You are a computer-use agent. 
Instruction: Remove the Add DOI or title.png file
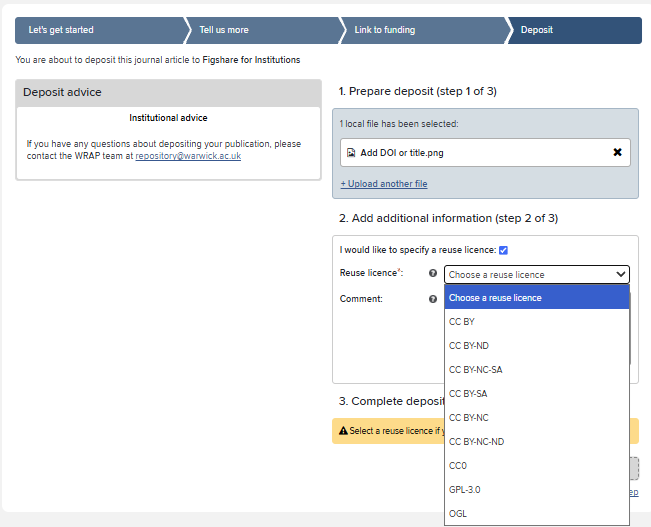click(x=617, y=152)
